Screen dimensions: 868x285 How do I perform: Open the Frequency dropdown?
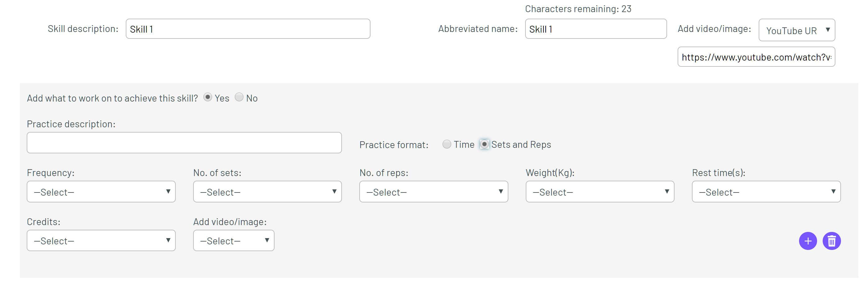[x=101, y=192]
